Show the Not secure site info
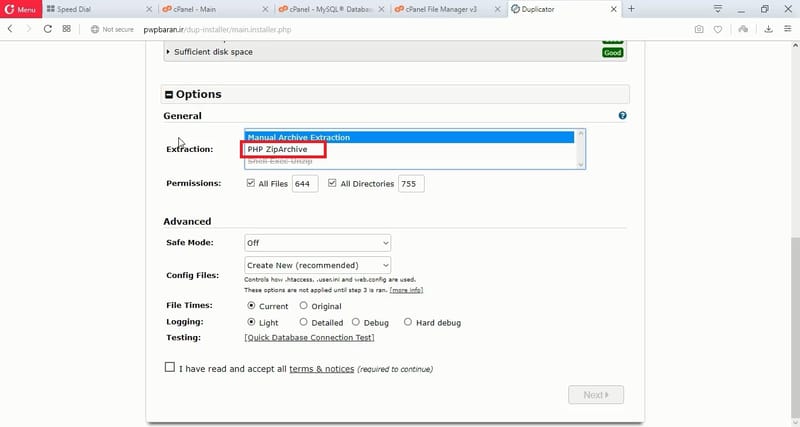 pyautogui.click(x=112, y=30)
